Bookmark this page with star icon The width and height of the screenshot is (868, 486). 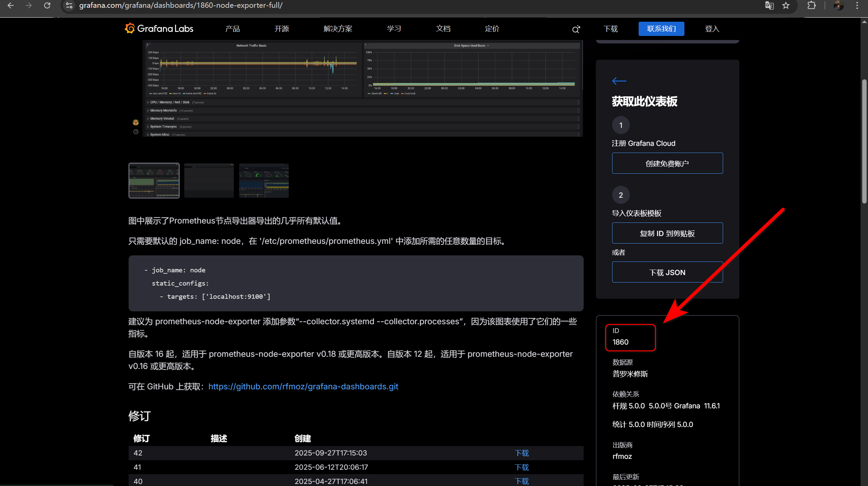[x=786, y=5]
